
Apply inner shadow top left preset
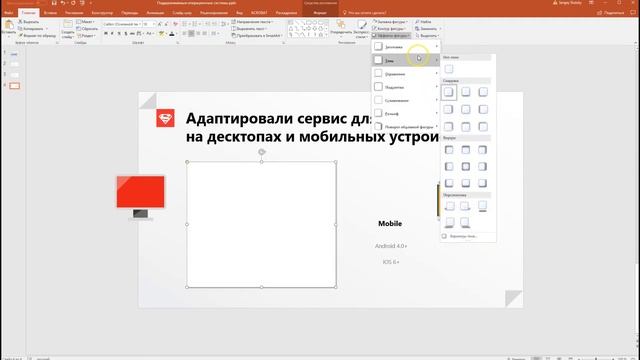coord(449,150)
